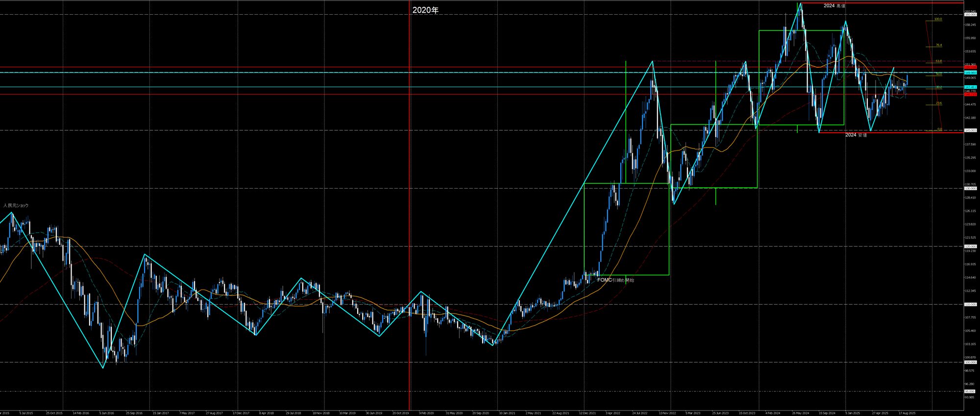Select the Fibonacci 61.8 level label
This screenshot has height=416, width=980.
[938, 61]
